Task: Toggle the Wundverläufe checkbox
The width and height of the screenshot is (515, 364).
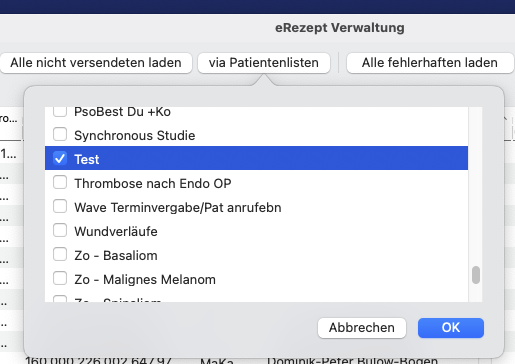Action: tap(60, 230)
